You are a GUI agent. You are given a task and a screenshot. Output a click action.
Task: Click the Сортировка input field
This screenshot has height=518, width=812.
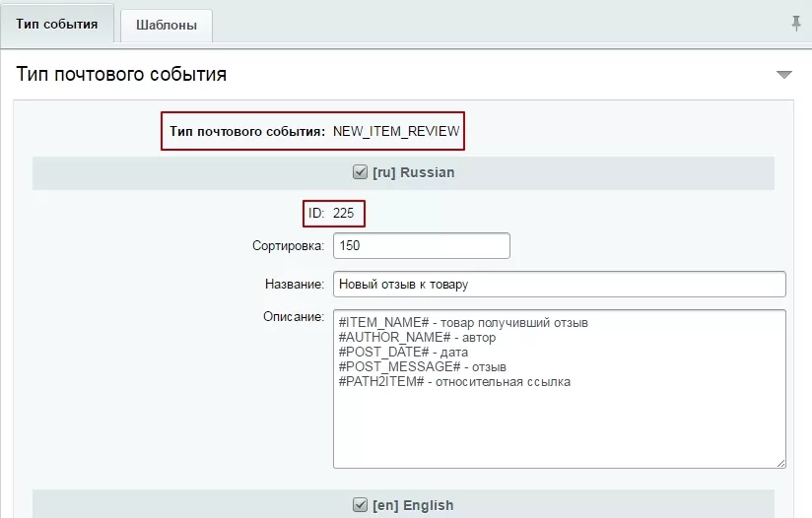pyautogui.click(x=422, y=246)
